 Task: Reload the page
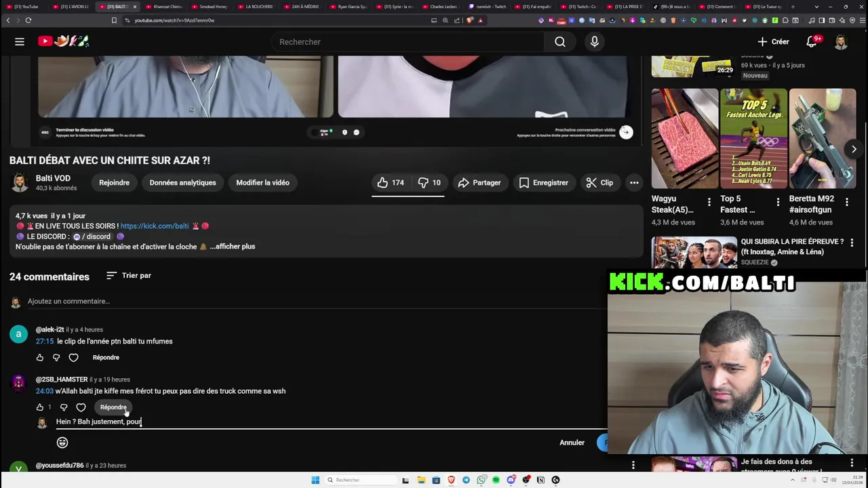click(x=28, y=20)
